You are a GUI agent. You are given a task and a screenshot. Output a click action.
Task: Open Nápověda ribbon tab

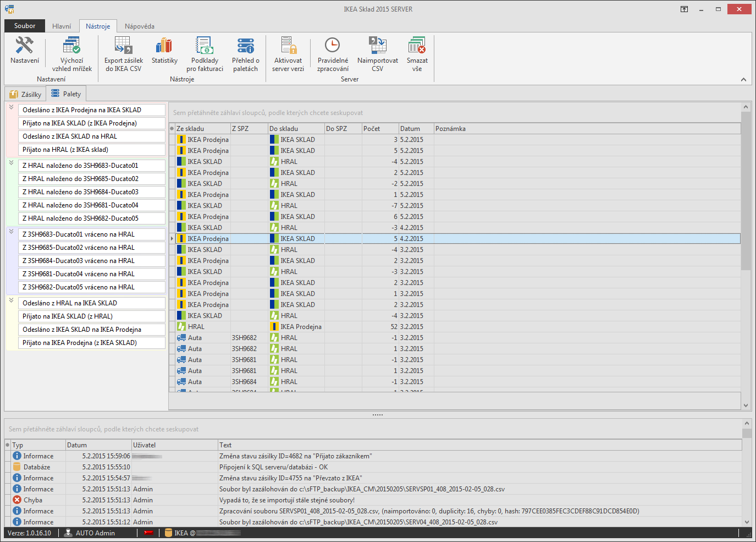click(140, 26)
